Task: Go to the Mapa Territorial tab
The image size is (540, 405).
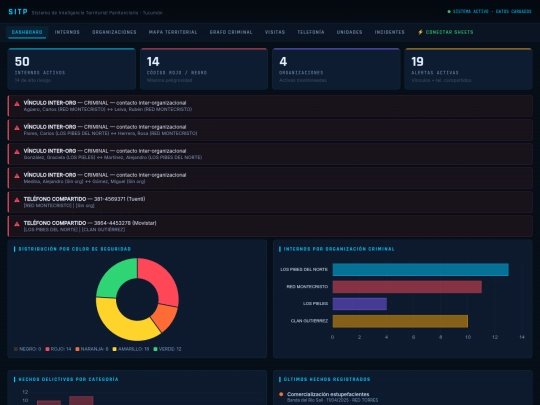Action: click(173, 32)
